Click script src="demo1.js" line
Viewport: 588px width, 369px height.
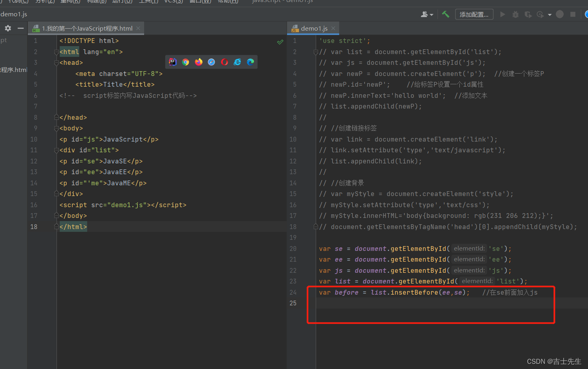123,205
